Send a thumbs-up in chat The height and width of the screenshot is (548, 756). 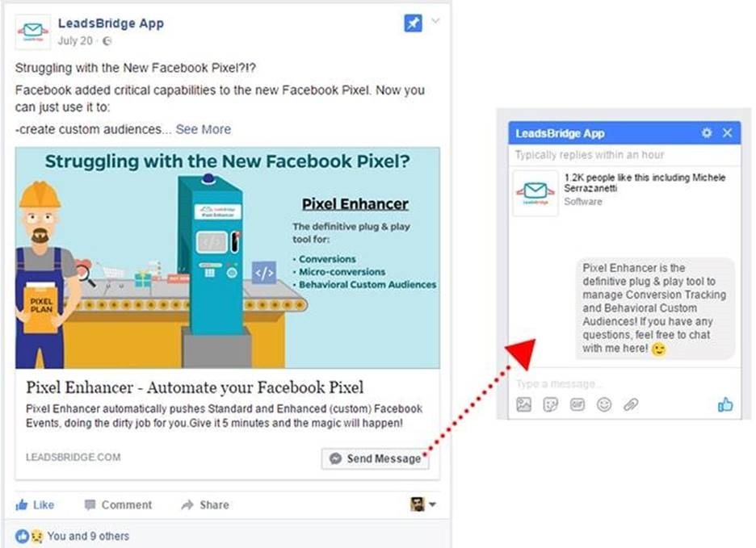(x=725, y=404)
